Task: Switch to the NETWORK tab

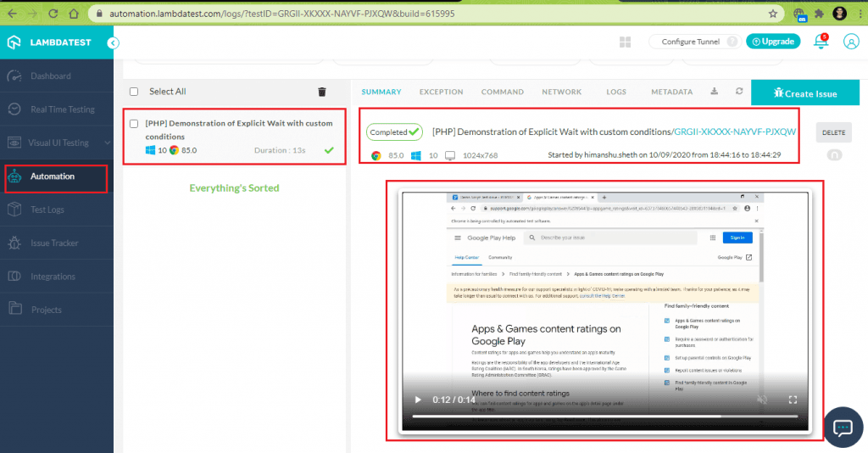Action: [x=561, y=92]
